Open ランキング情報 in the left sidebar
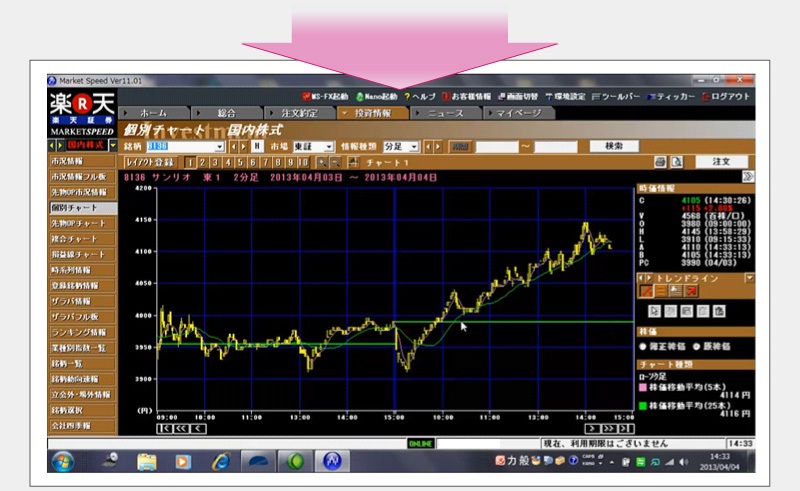This screenshot has width=800, height=491. coord(82,332)
